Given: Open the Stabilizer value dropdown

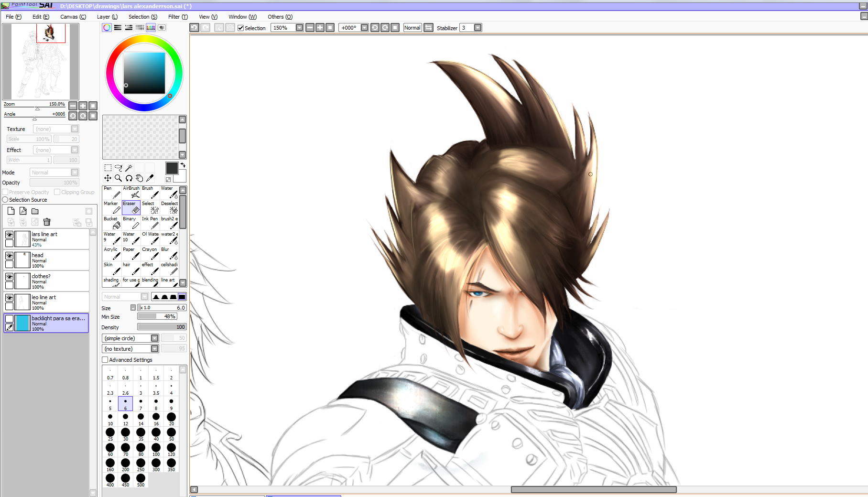Looking at the screenshot, I should 477,28.
